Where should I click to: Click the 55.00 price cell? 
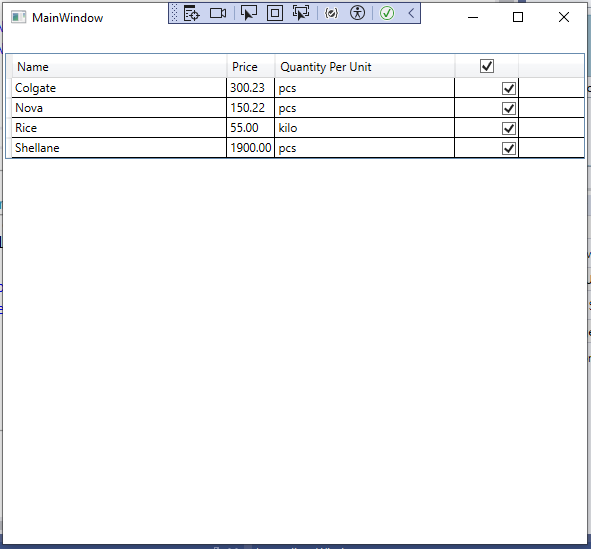coord(251,128)
